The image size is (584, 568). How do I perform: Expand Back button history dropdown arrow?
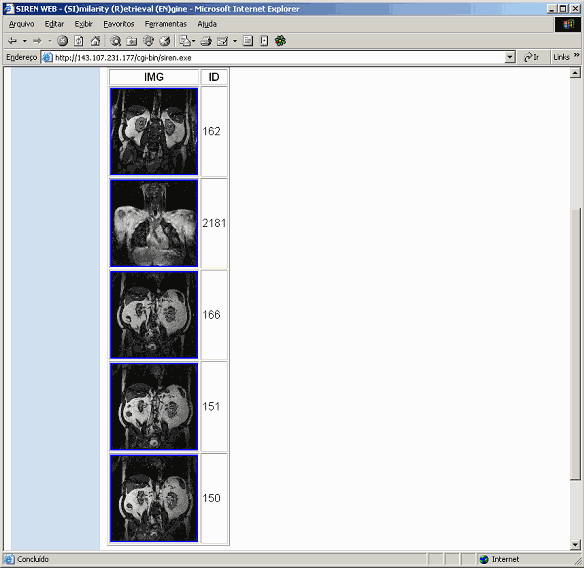tap(25, 41)
